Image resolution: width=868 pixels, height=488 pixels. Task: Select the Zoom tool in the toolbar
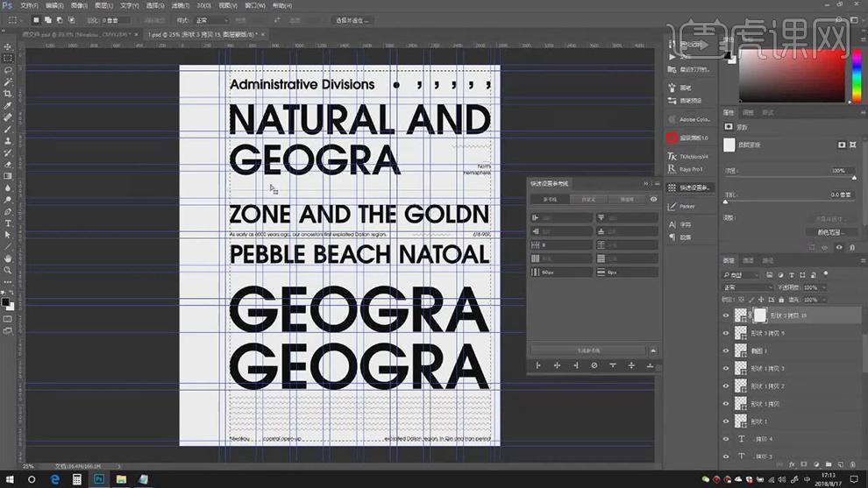(8, 271)
